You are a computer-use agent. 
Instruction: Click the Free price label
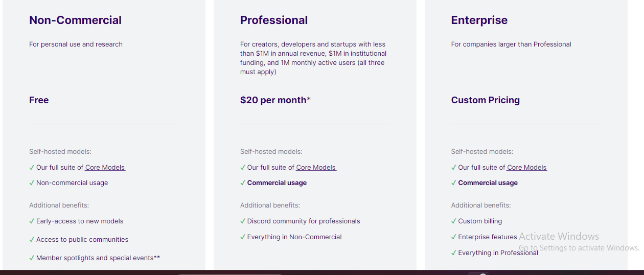pos(39,100)
